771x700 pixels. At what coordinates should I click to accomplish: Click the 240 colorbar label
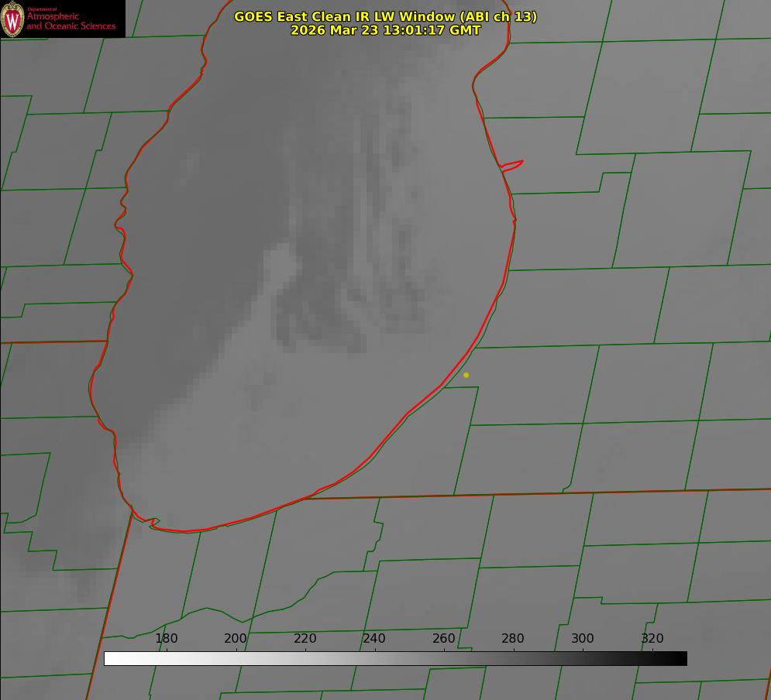[x=374, y=639]
